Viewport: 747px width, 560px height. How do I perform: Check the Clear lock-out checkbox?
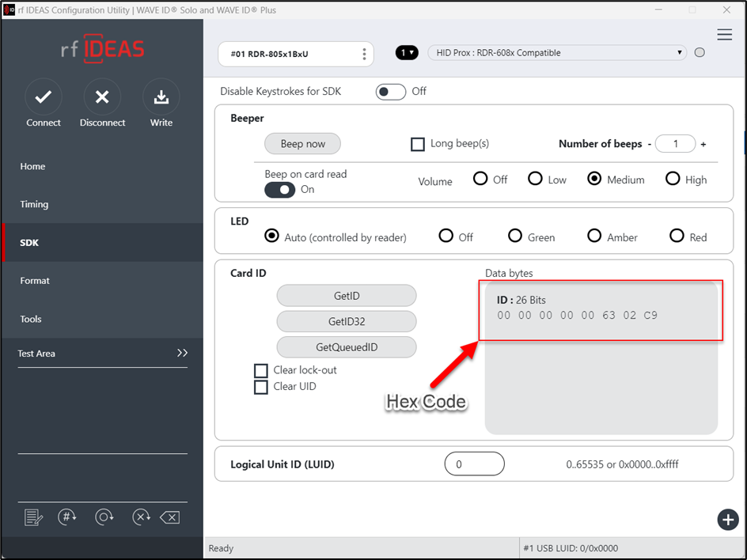261,370
